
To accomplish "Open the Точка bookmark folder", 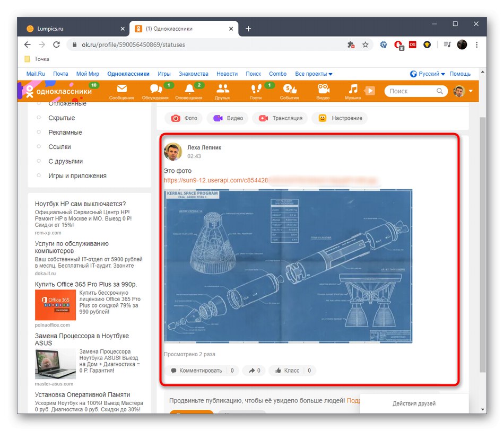I will (37, 59).
